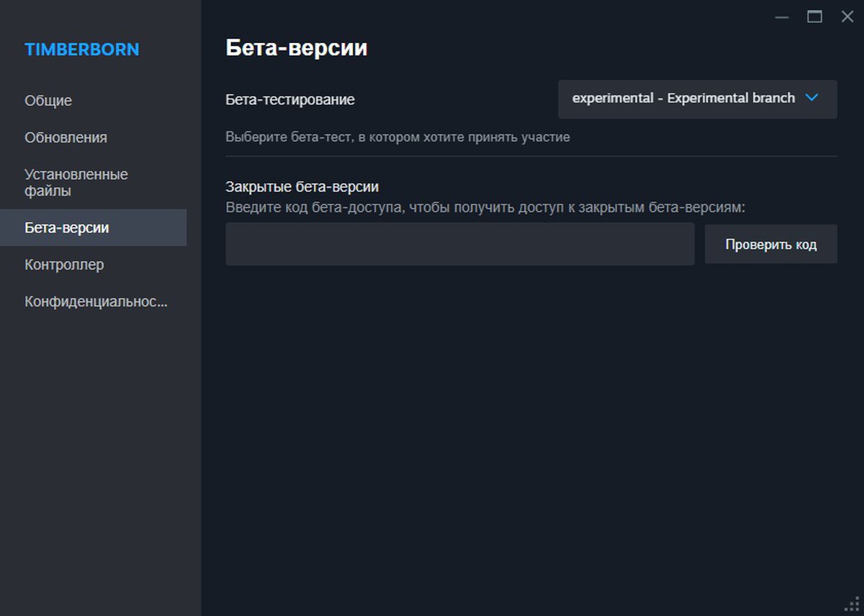Click the Выберите бета-тест hint text

(x=397, y=137)
